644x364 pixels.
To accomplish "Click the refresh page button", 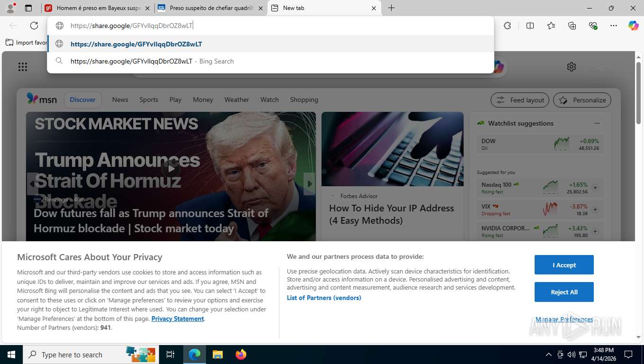I will [x=34, y=26].
